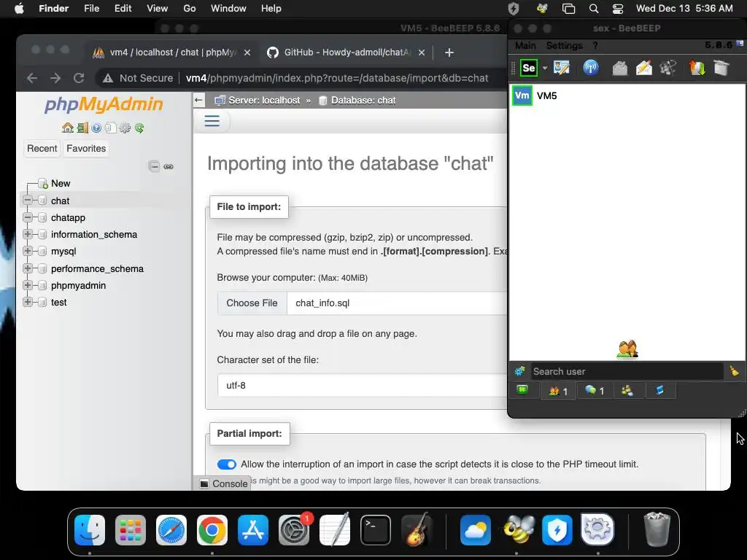Click the Database: chat breadcrumb link
Image resolution: width=747 pixels, height=560 pixels.
coord(363,101)
